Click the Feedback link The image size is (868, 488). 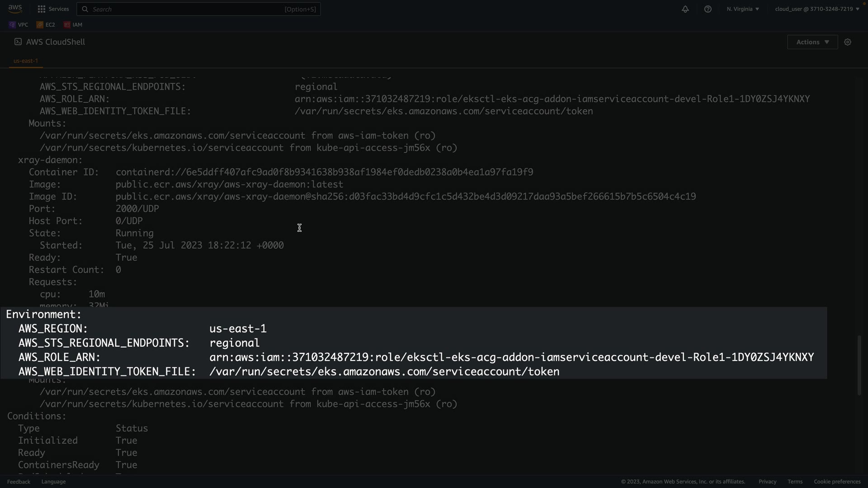pyautogui.click(x=19, y=482)
